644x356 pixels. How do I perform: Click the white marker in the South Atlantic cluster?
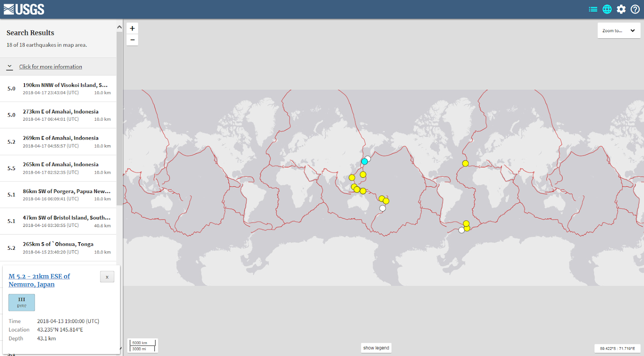click(462, 230)
